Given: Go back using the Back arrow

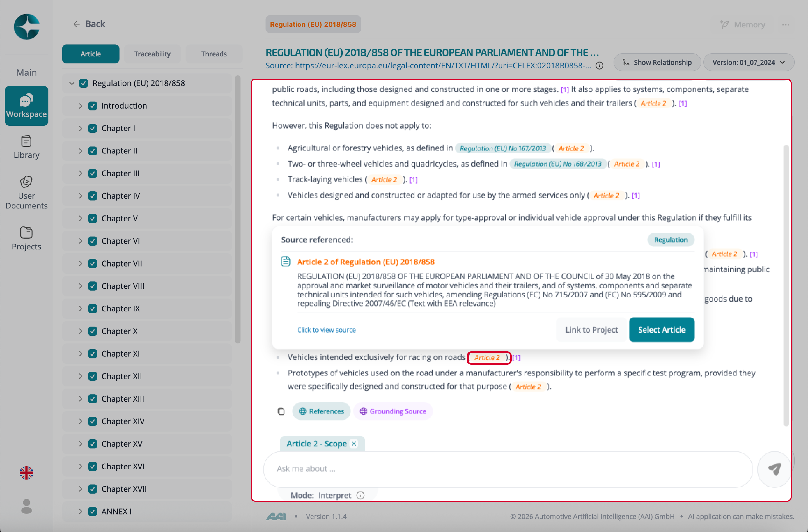Looking at the screenshot, I should (x=89, y=24).
